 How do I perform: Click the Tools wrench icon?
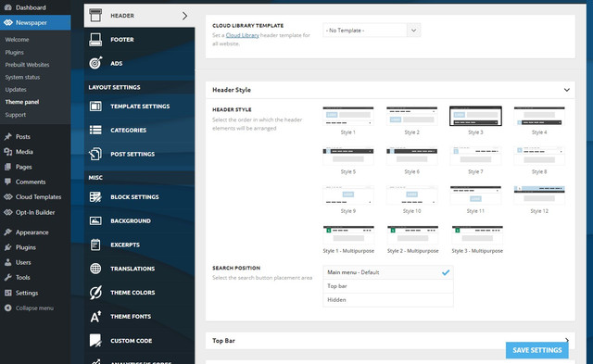tap(8, 278)
